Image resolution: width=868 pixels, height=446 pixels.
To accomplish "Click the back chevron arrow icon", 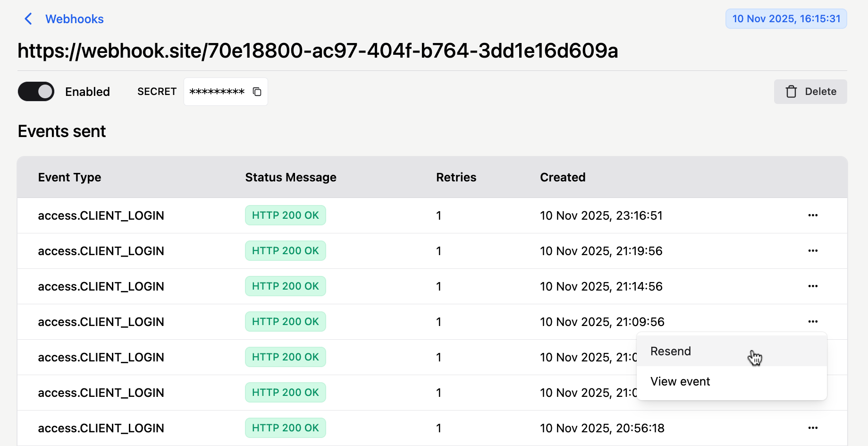I will pyautogui.click(x=28, y=19).
